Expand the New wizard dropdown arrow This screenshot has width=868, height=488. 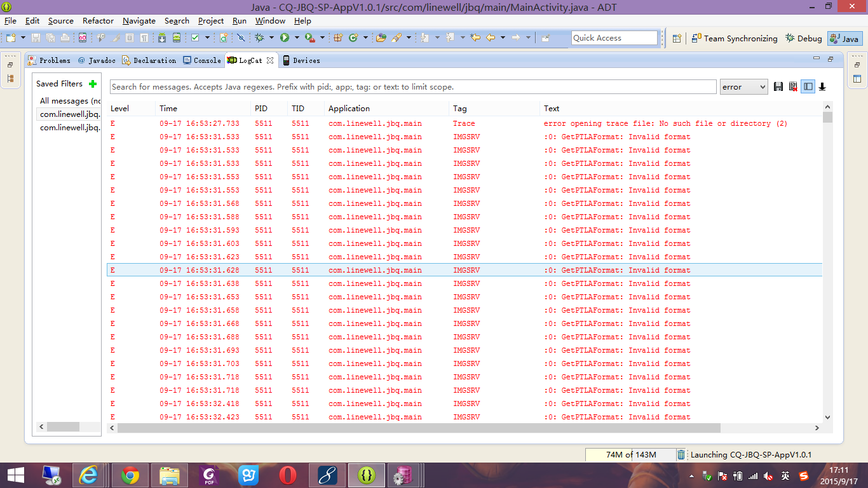coord(23,38)
